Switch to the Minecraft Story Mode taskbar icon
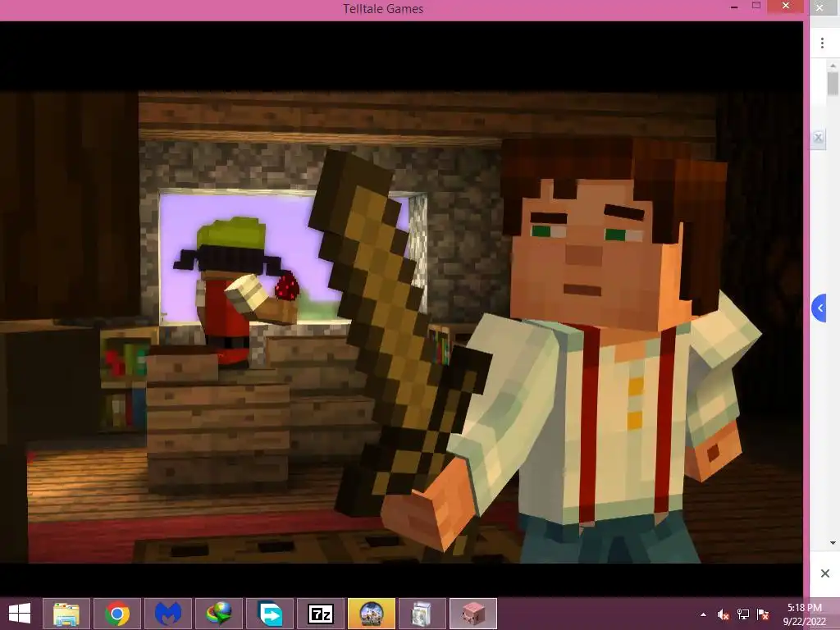The width and height of the screenshot is (840, 630). tap(372, 614)
